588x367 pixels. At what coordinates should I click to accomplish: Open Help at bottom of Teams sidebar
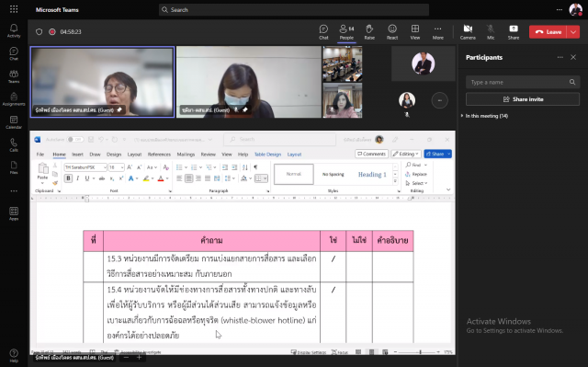tap(14, 355)
